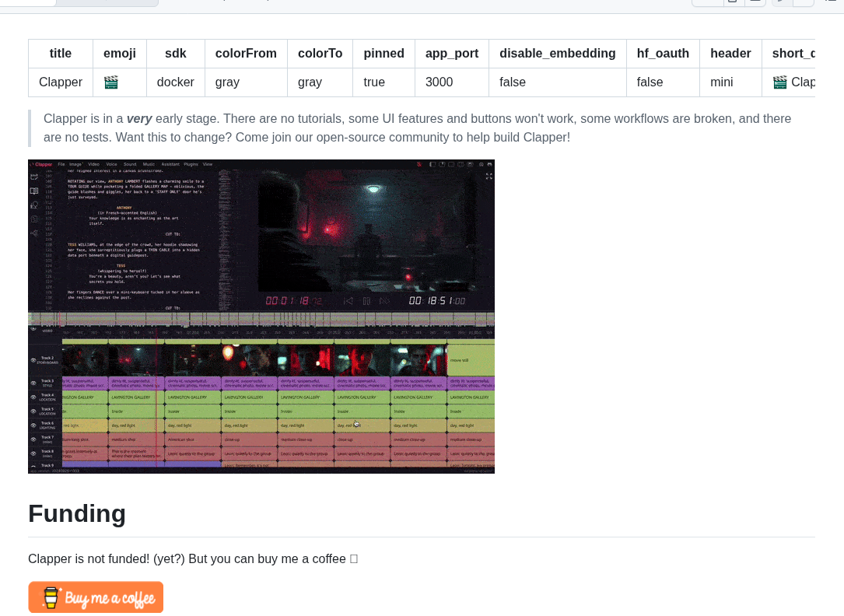Click the "false" value under disable_embedding
The height and width of the screenshot is (616, 844).
click(513, 82)
